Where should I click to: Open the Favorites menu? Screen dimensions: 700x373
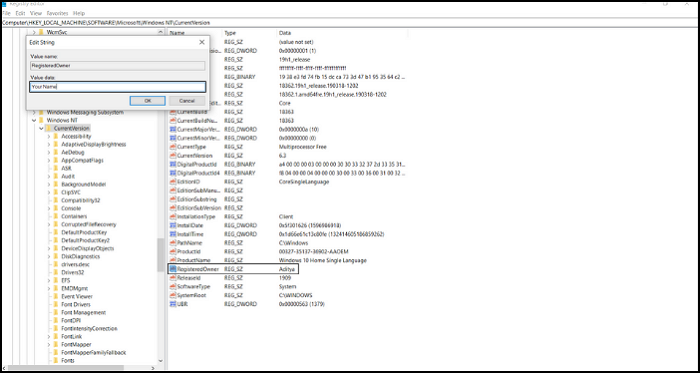pos(57,13)
